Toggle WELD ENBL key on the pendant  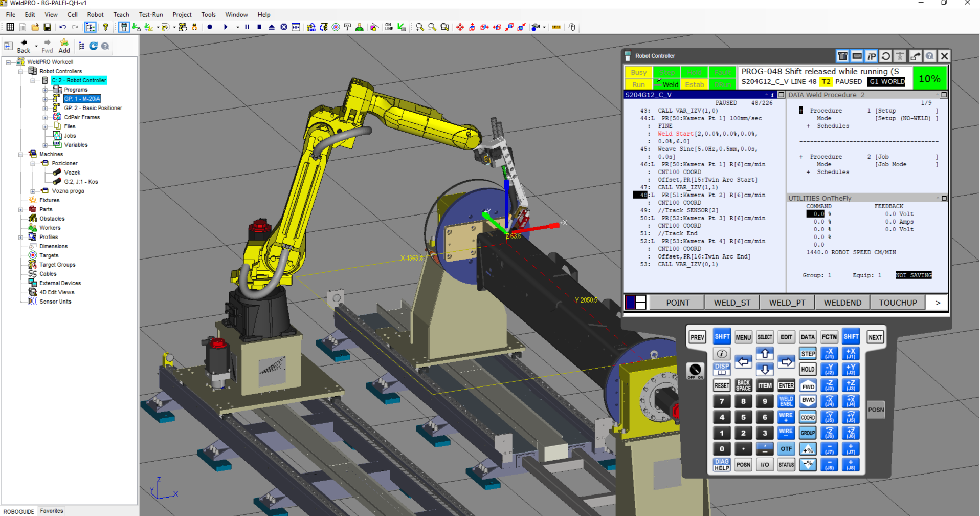[786, 401]
